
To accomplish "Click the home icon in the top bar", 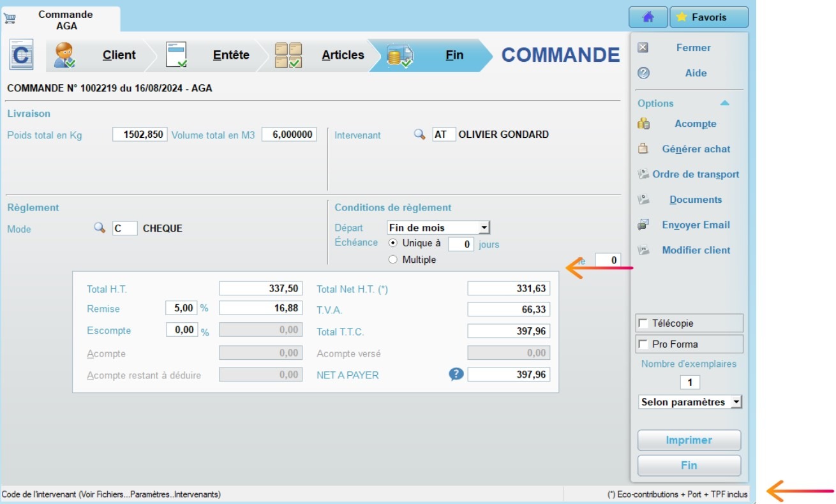I will [648, 17].
